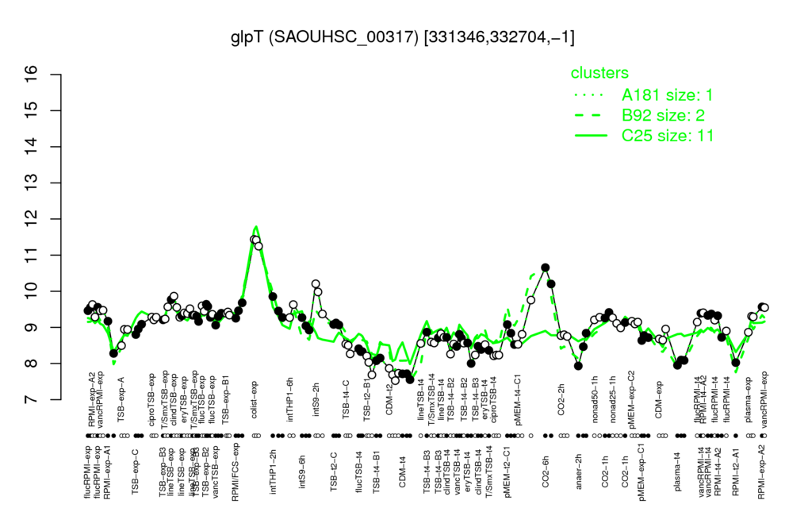Screen dimensions: 812x508
Task: Select y-axis tick label 16
Action: click(31, 75)
